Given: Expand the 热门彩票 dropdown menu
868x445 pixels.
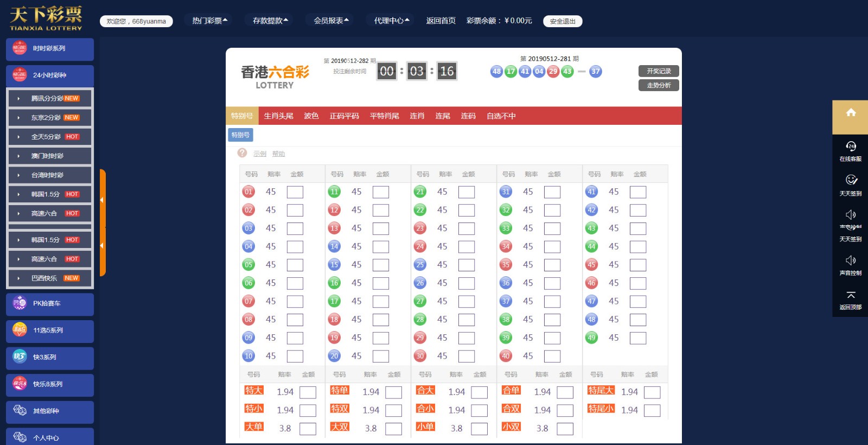Looking at the screenshot, I should (x=210, y=21).
